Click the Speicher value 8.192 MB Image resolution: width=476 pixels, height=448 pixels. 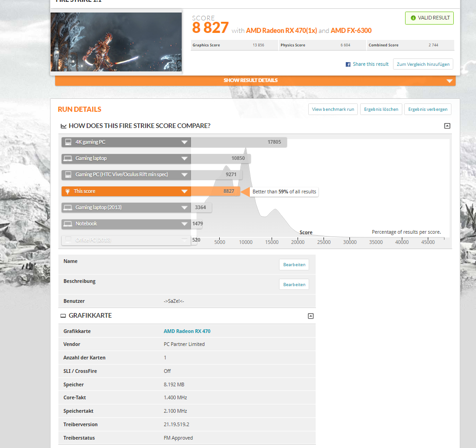pos(174,384)
